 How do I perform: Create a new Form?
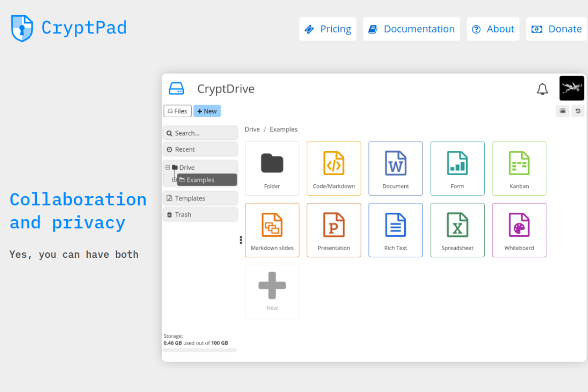click(457, 168)
